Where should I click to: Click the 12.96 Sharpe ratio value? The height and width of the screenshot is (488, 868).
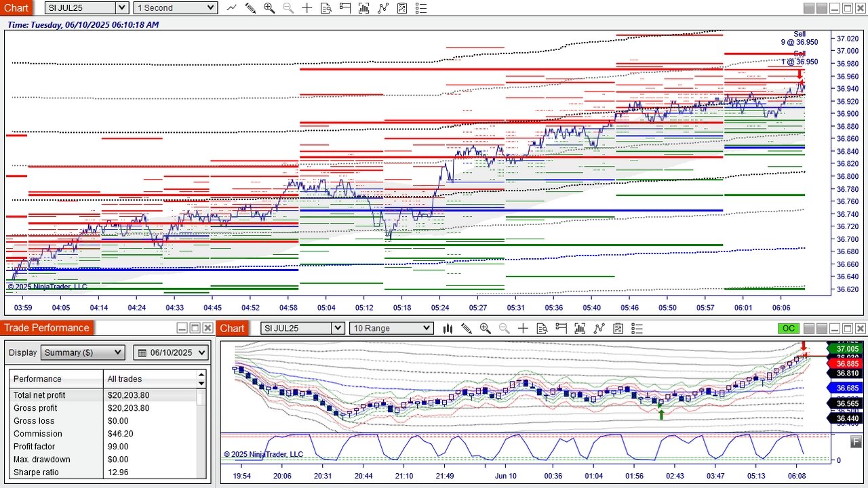click(x=118, y=472)
